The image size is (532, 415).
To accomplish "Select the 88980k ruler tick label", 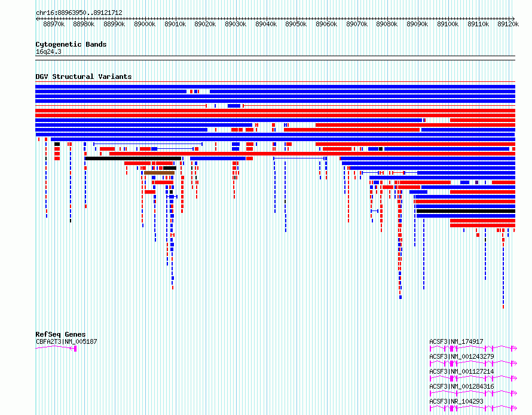I will [84, 24].
